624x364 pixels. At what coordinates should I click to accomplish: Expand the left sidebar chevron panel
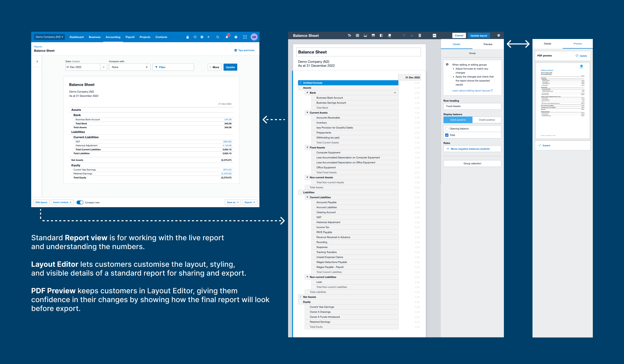click(37, 61)
